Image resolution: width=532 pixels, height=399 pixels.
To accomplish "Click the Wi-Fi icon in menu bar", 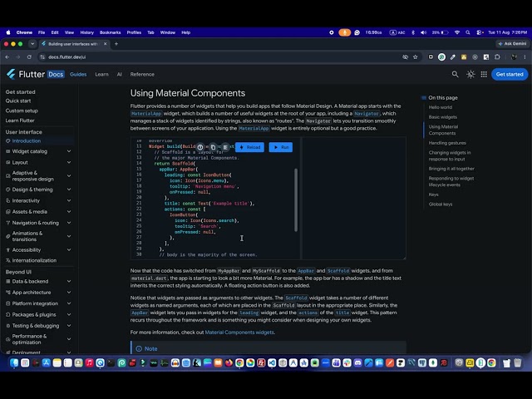I will (457, 32).
